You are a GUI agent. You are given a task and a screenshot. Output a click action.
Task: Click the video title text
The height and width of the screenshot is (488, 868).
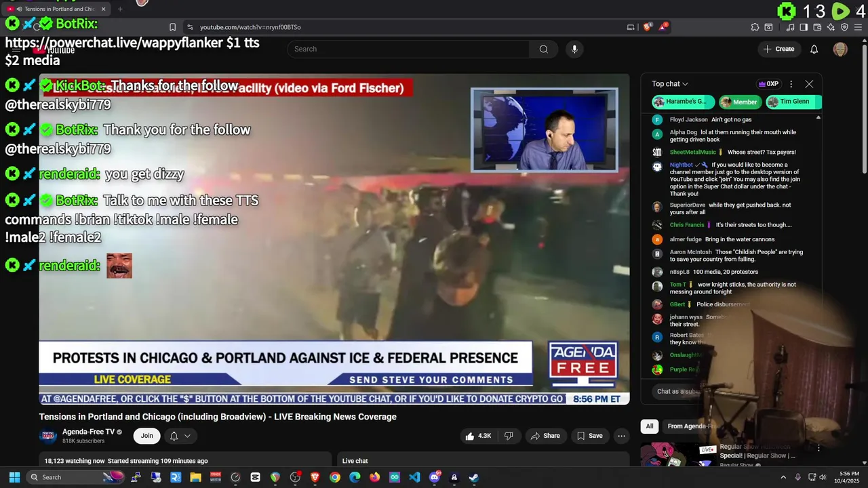218,417
